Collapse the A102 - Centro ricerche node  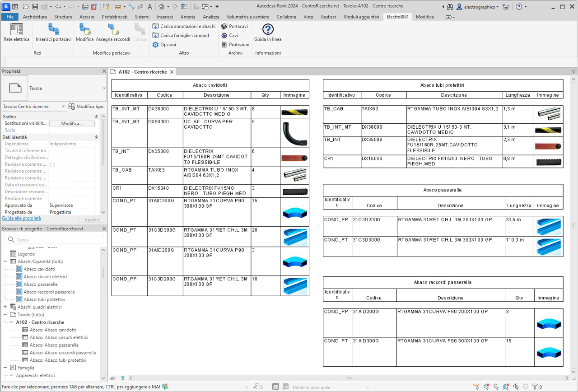coord(12,322)
